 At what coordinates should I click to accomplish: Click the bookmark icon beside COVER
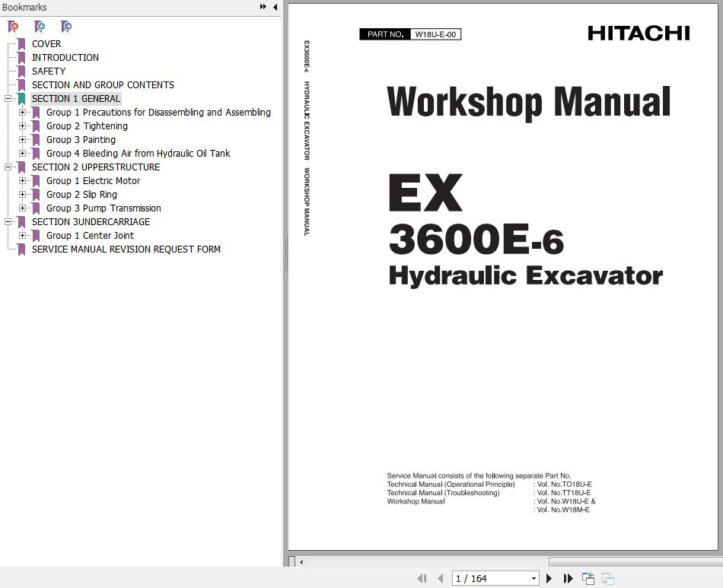point(21,44)
